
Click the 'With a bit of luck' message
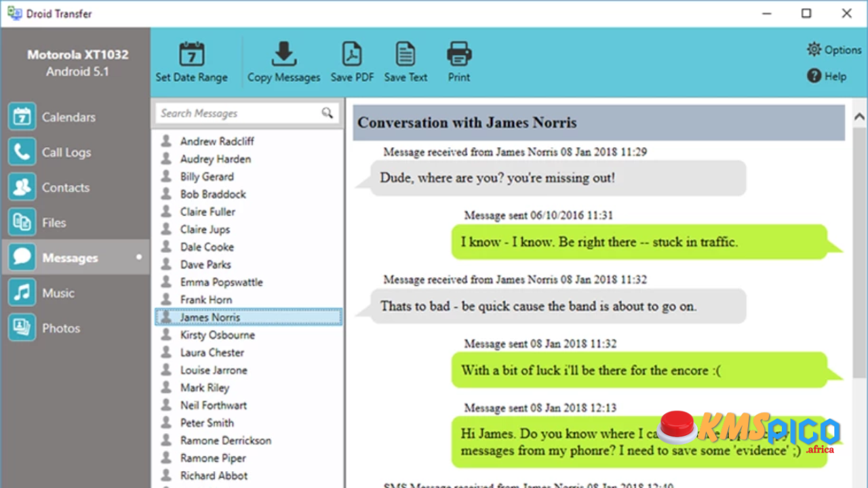click(639, 370)
